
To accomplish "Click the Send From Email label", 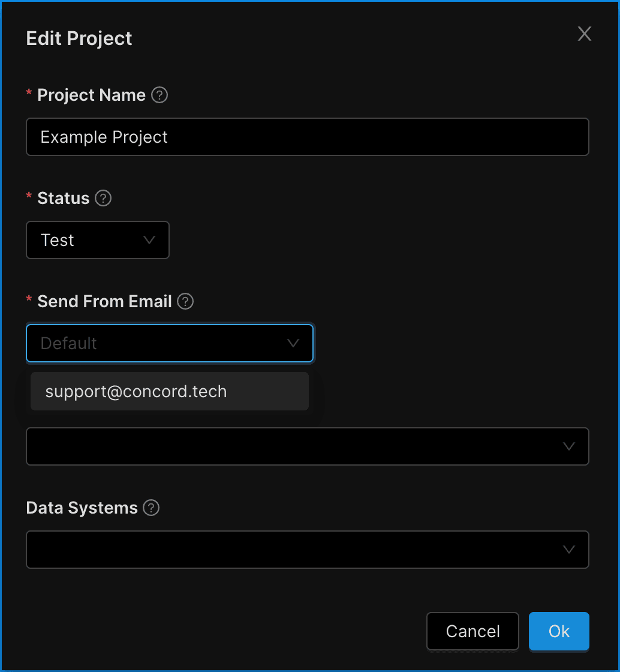I will [x=104, y=302].
